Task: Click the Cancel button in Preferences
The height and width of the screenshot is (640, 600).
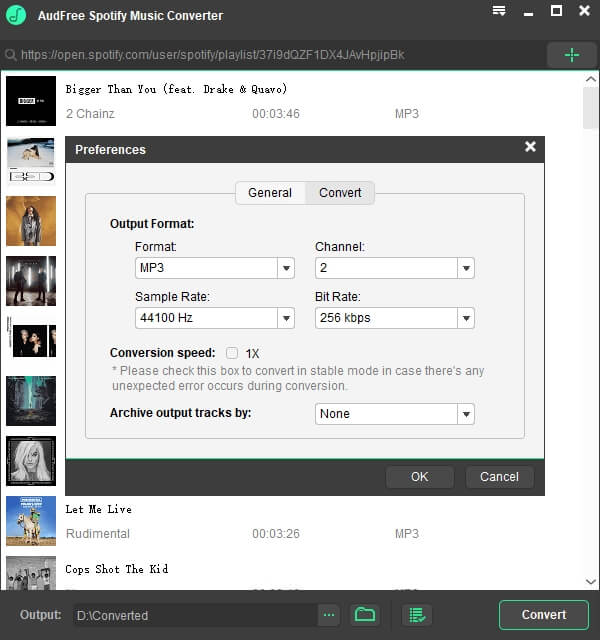Action: point(499,477)
